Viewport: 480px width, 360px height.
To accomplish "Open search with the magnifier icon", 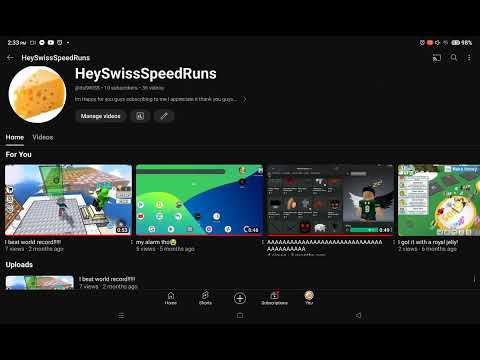I will point(454,57).
